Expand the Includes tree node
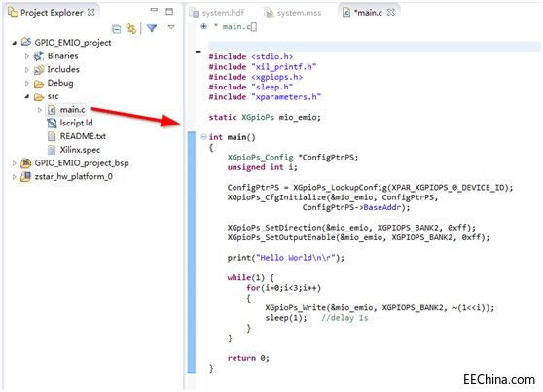 27,70
